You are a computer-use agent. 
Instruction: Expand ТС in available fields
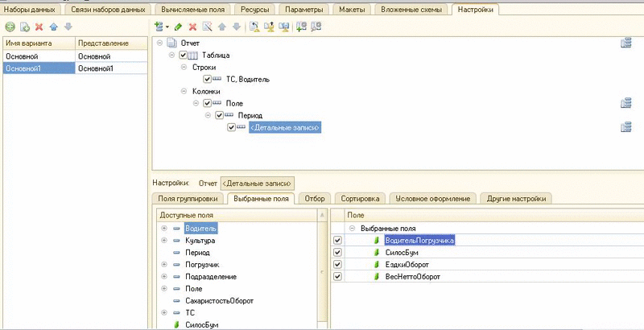pos(164,313)
